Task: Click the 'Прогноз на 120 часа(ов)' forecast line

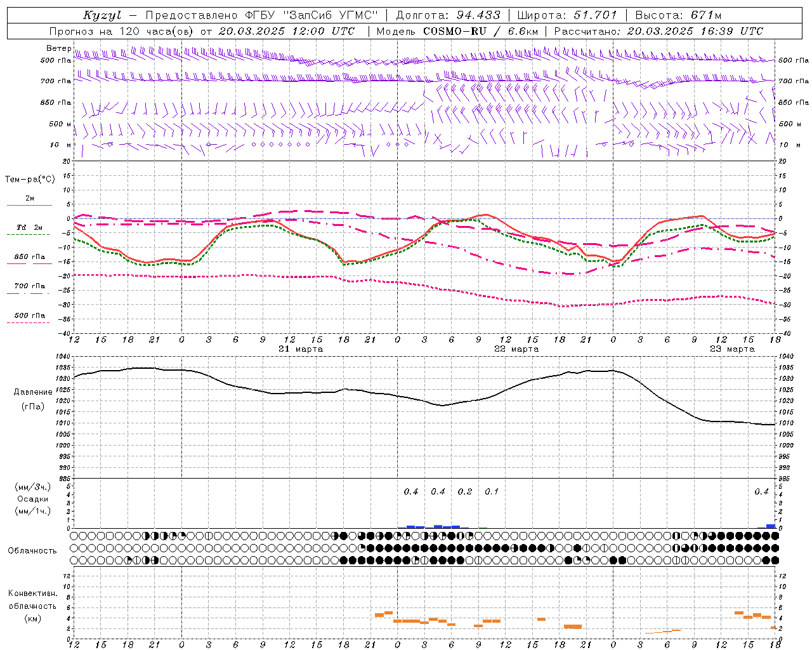Action: coord(202,31)
